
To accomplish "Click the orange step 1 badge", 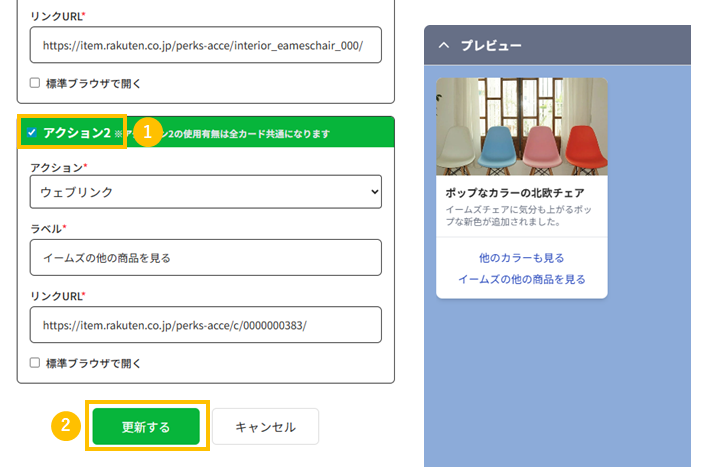I will [x=148, y=132].
